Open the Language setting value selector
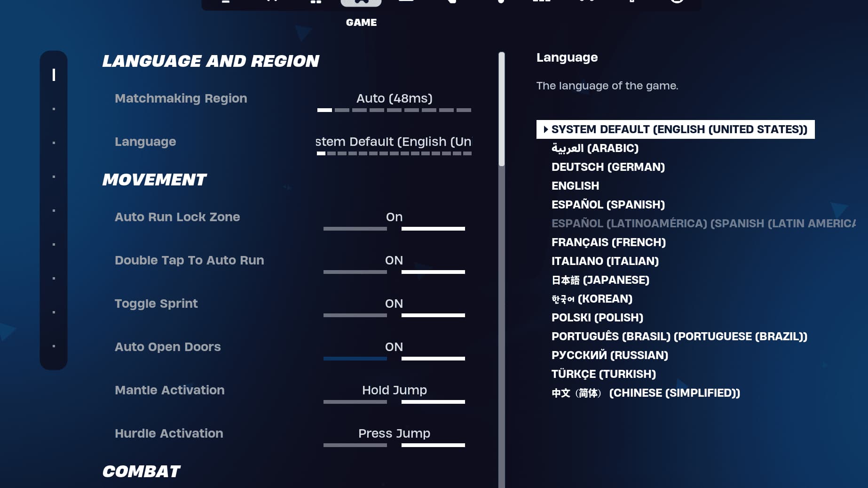 394,142
